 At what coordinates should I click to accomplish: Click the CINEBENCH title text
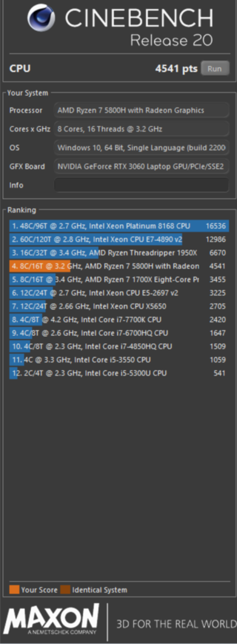(x=139, y=18)
